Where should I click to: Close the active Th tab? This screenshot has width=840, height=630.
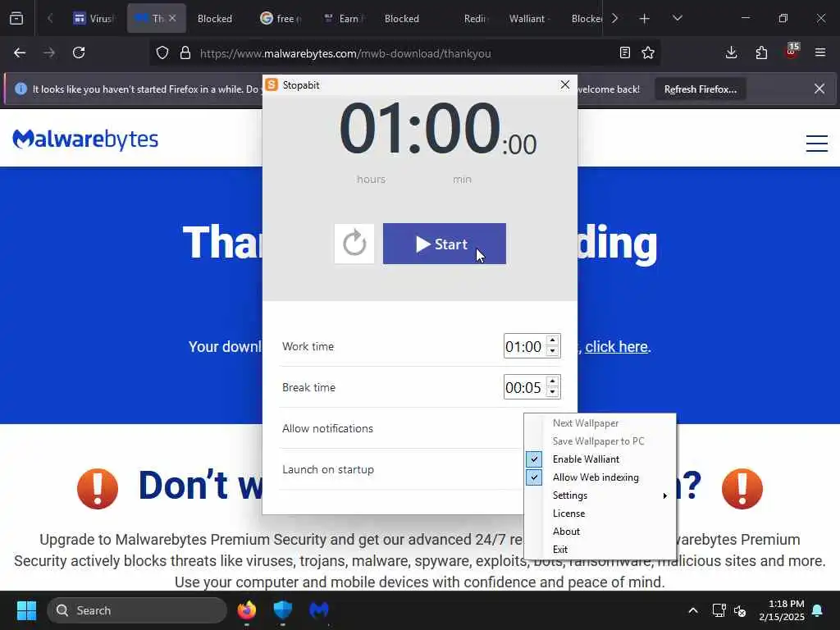point(172,18)
